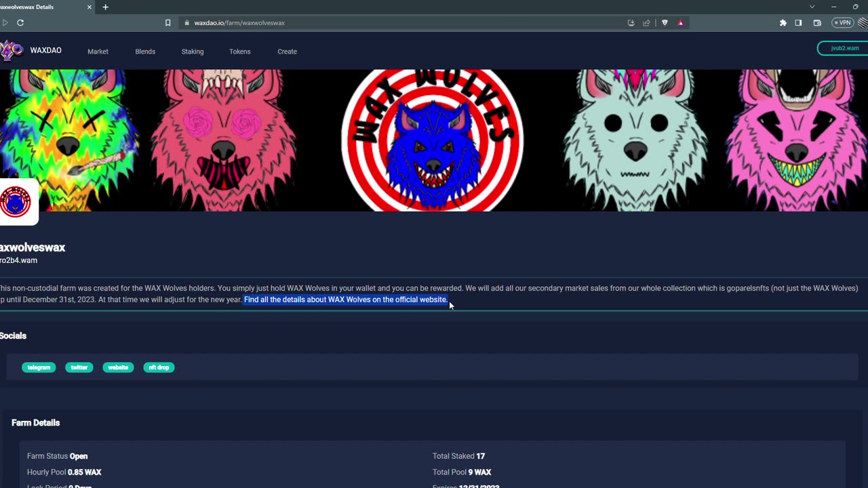
Task: Click the hot pink grinning wolf image
Action: pos(795,140)
